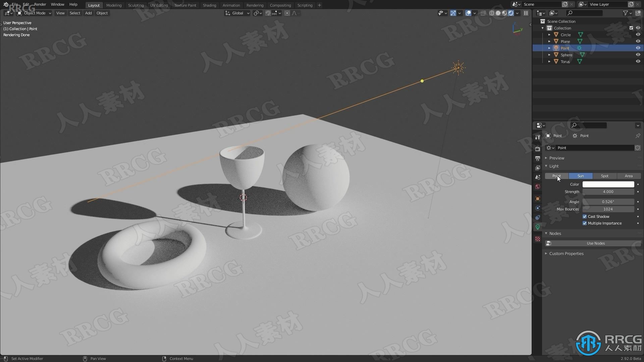Expand Custom Properties section
The height and width of the screenshot is (362, 644).
click(566, 253)
